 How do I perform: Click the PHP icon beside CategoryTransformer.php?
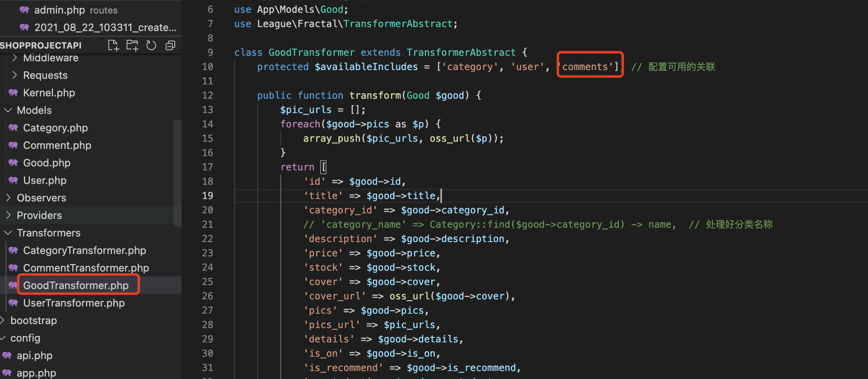tap(14, 250)
